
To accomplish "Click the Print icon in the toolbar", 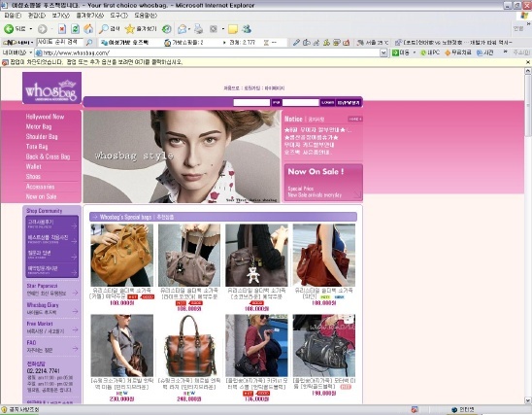I will tap(198, 29).
